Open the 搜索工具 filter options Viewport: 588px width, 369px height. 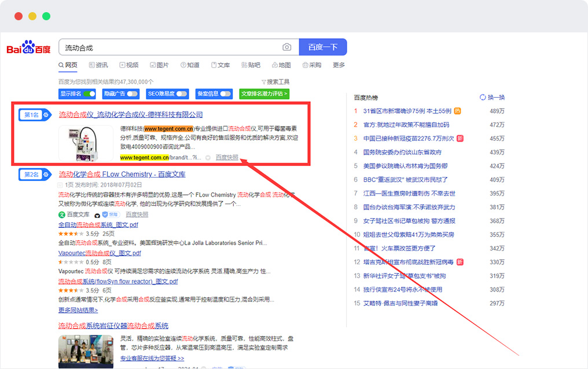pyautogui.click(x=275, y=82)
